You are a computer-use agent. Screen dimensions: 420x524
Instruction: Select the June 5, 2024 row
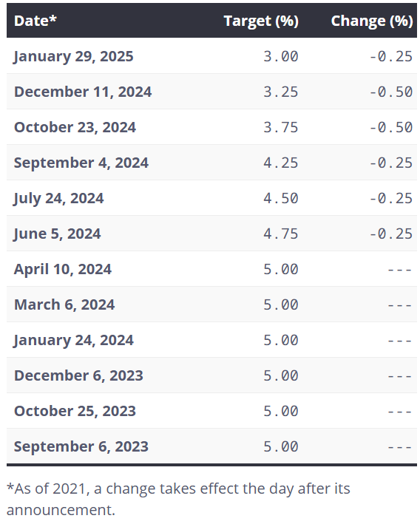point(211,234)
